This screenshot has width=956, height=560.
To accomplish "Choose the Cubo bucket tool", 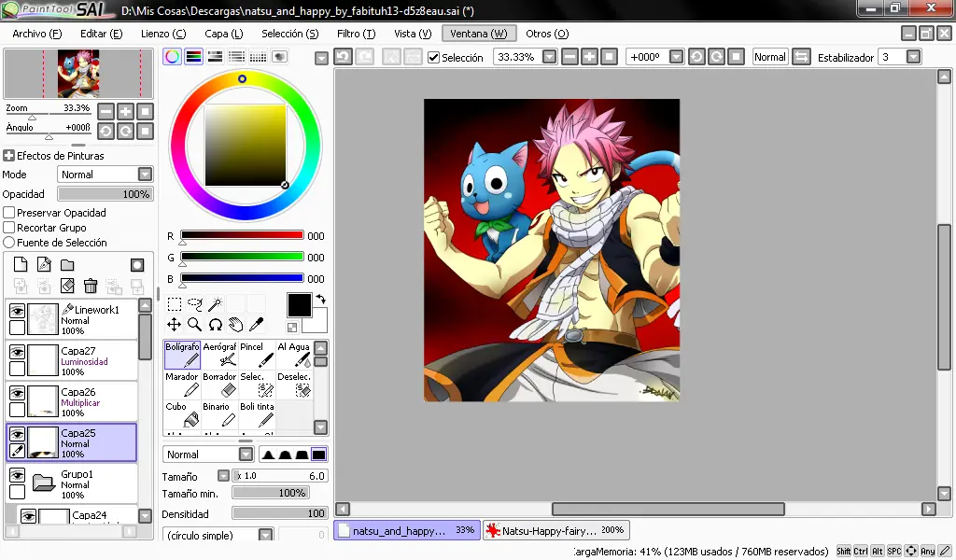I will click(182, 414).
